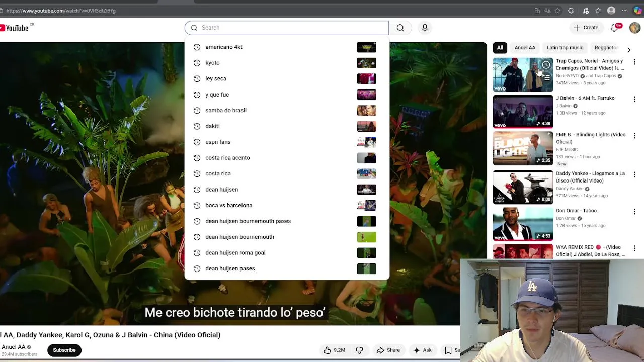Subscribe to Anuel AA channel
This screenshot has width=644, height=362.
point(64,350)
